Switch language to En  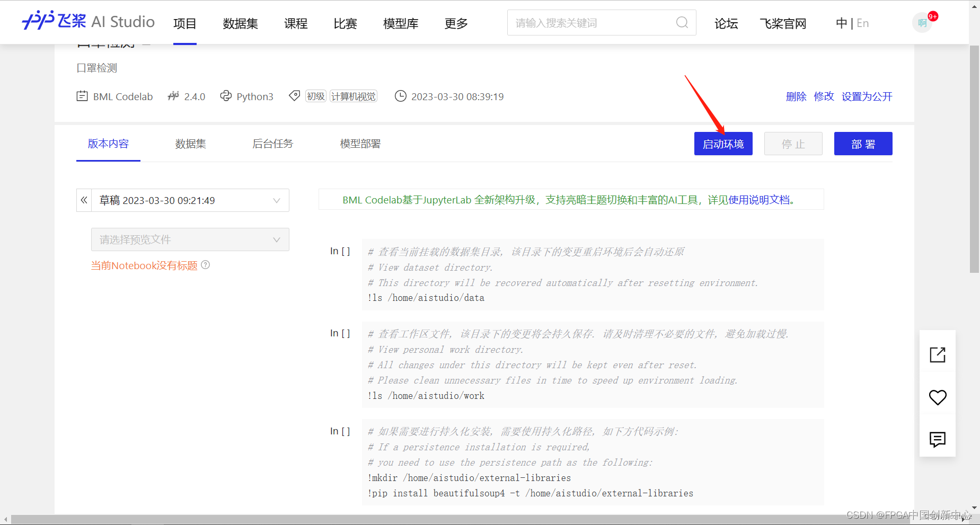tap(863, 23)
